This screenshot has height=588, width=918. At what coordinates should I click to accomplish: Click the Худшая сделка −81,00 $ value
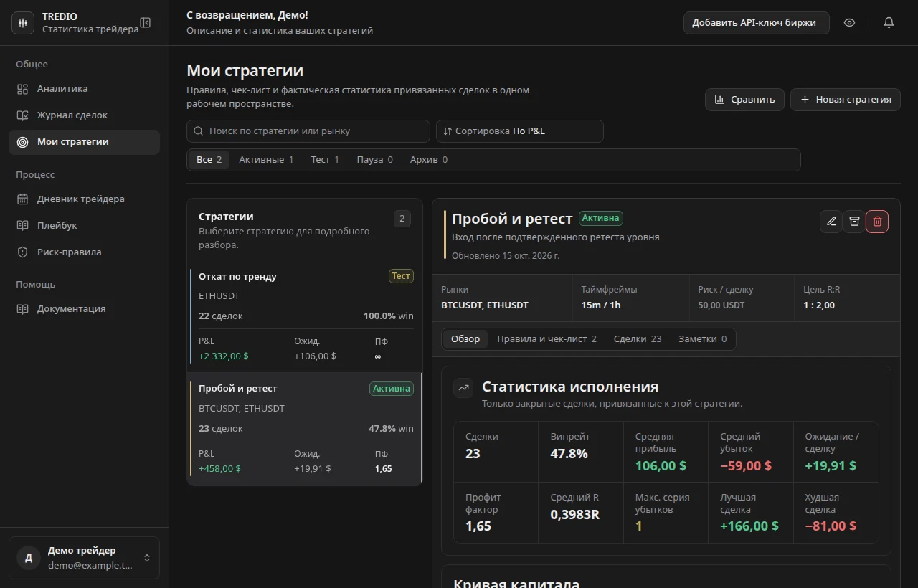click(831, 526)
